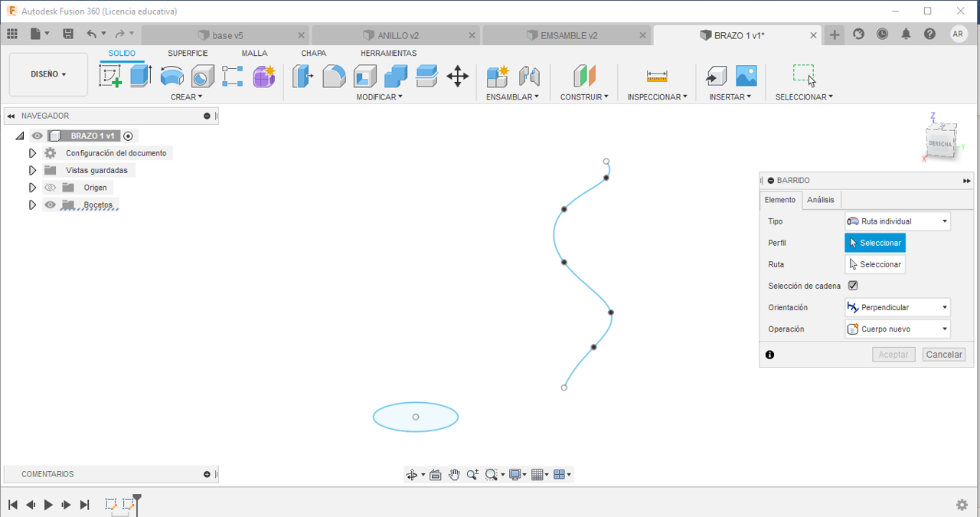980x517 pixels.
Task: Open the job status clock icon
Action: point(883,34)
